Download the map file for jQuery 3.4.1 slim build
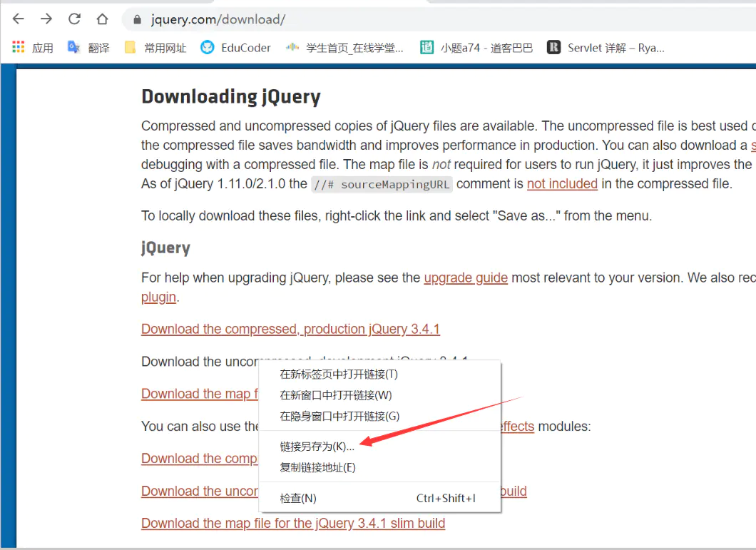 (293, 524)
